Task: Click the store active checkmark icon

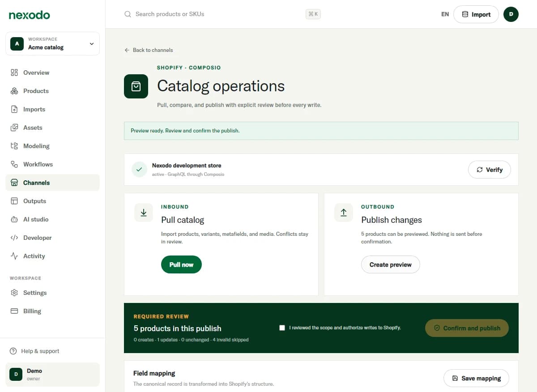Action: click(x=139, y=170)
